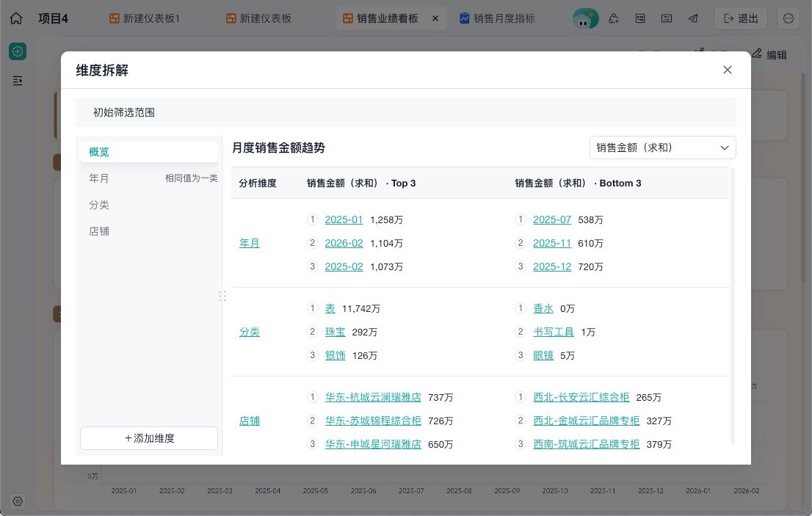Click the 2025-01 top month link
Image resolution: width=812 pixels, height=516 pixels.
coord(344,220)
